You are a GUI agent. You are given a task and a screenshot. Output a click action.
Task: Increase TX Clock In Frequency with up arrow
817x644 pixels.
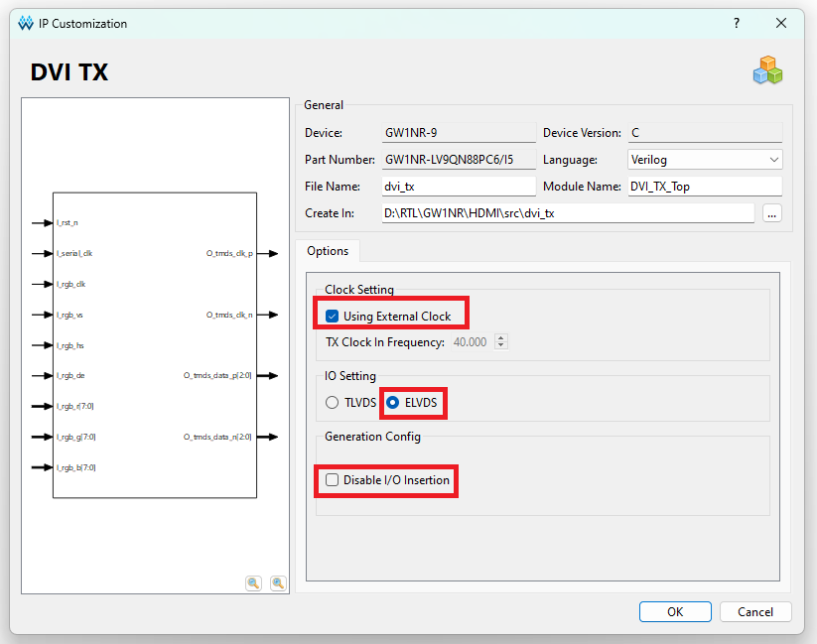(x=500, y=337)
